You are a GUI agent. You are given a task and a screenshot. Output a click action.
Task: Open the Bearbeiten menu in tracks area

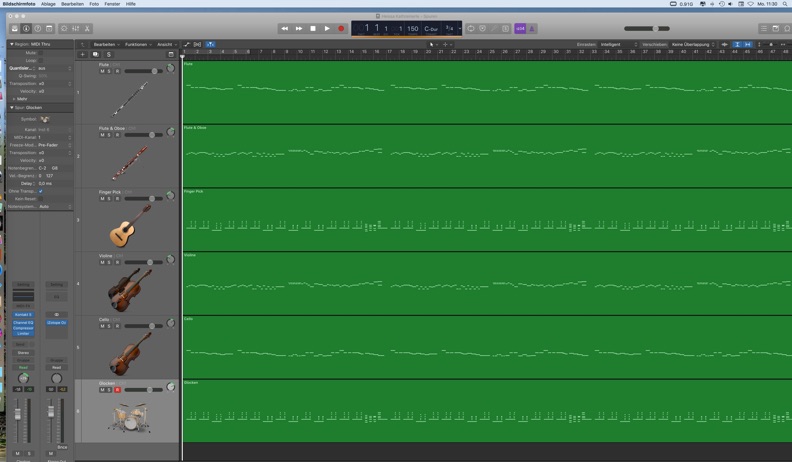click(x=106, y=44)
